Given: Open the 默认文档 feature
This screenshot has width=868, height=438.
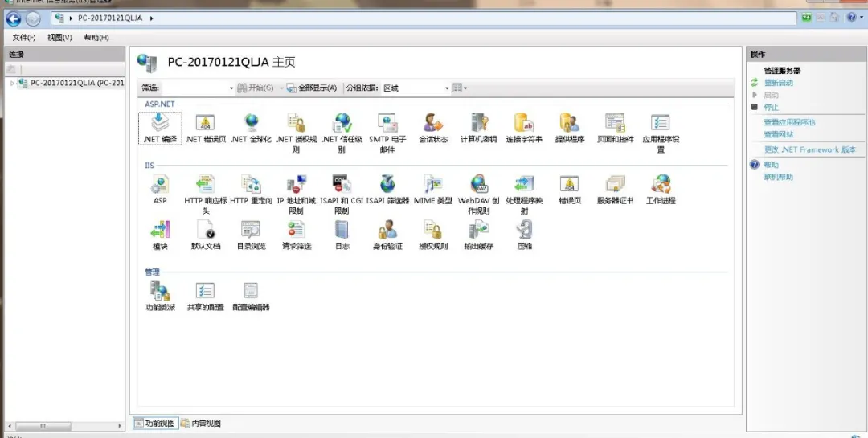Looking at the screenshot, I should click(206, 235).
